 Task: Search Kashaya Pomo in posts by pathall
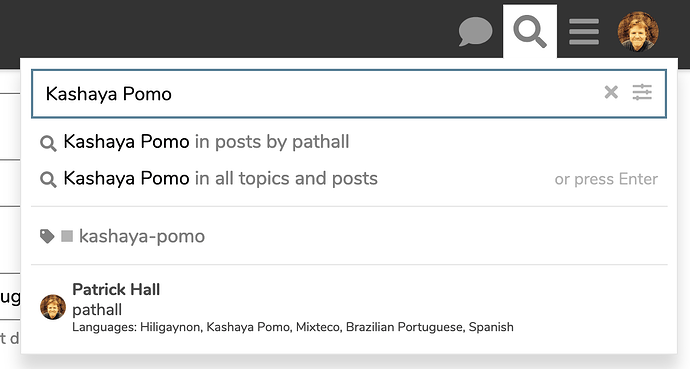(349, 142)
